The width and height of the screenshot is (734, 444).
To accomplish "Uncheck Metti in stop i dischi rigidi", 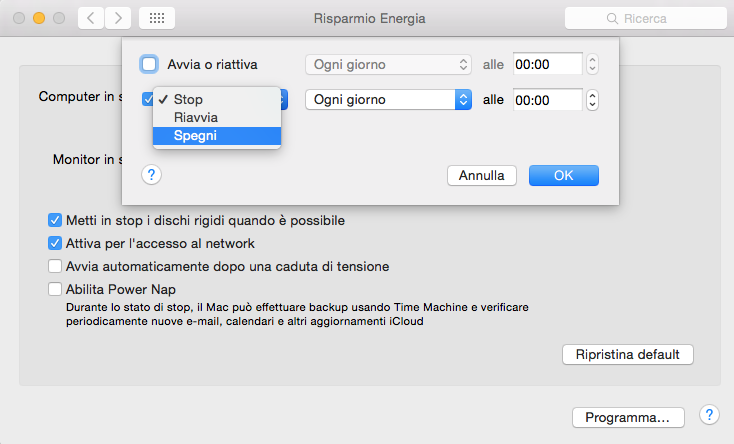I will coord(55,220).
